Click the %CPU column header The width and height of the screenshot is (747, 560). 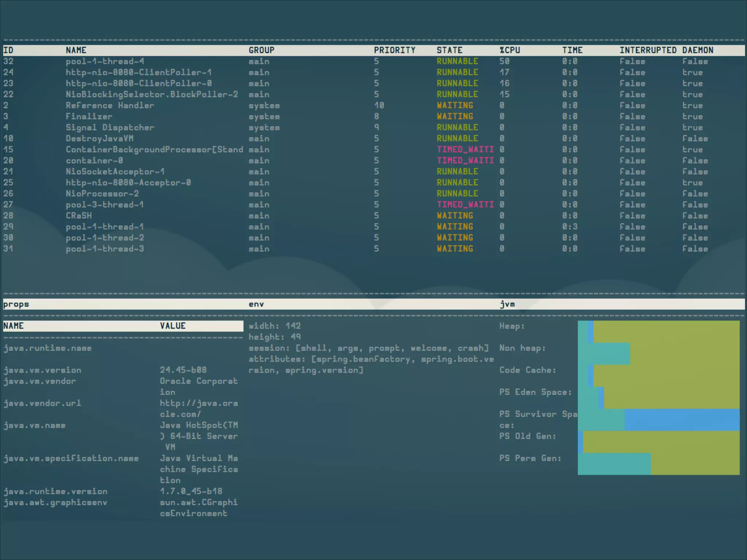(x=510, y=50)
